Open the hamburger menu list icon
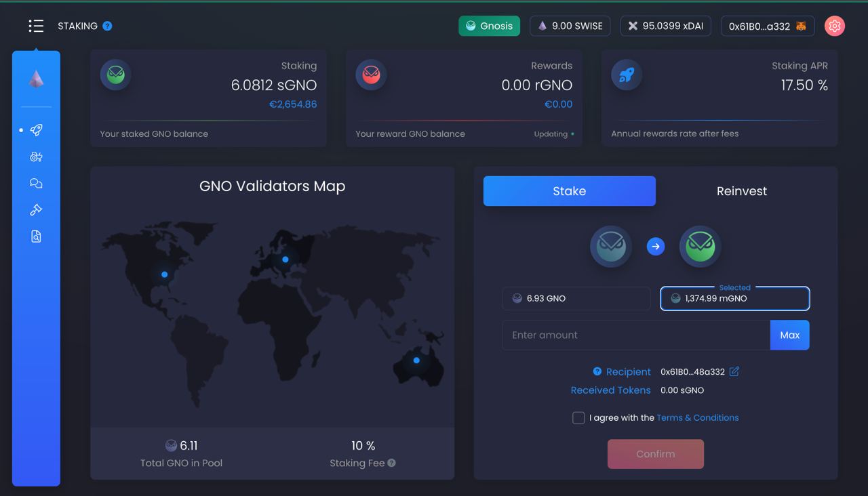The height and width of the screenshot is (496, 868). [36, 26]
